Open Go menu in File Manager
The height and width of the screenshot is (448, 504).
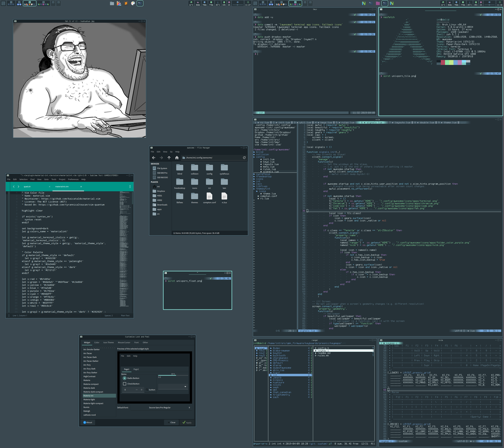171,152
